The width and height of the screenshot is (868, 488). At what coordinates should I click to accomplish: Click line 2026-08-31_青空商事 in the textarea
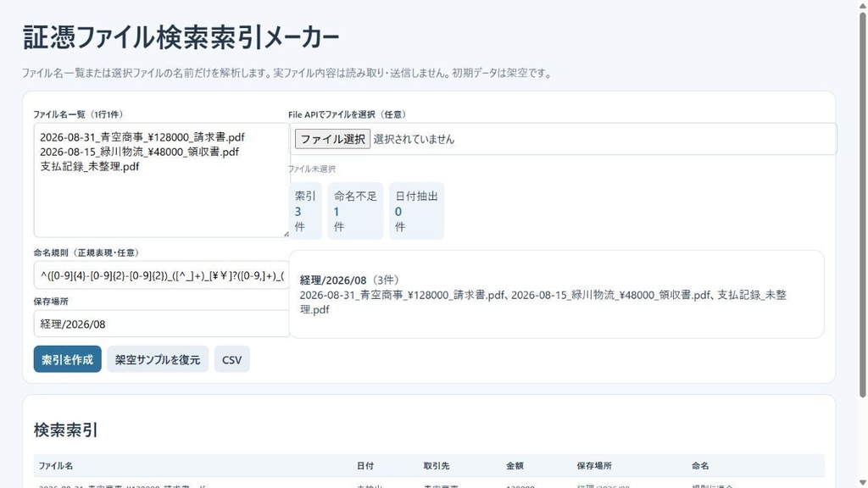[142, 137]
